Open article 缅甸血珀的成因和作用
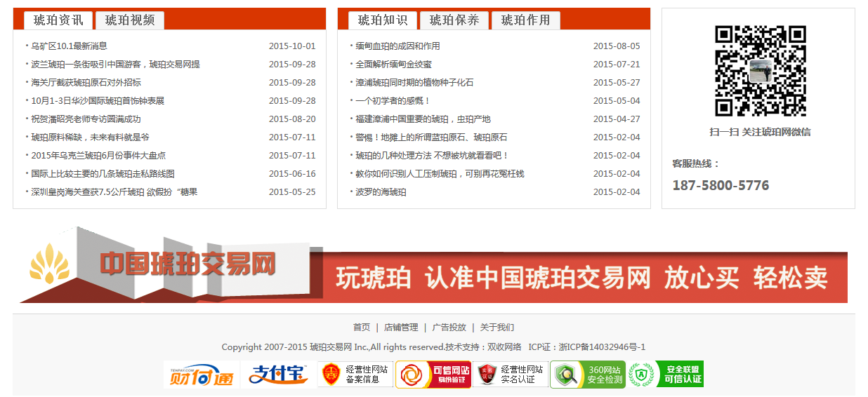The height and width of the screenshot is (397, 868). (397, 46)
